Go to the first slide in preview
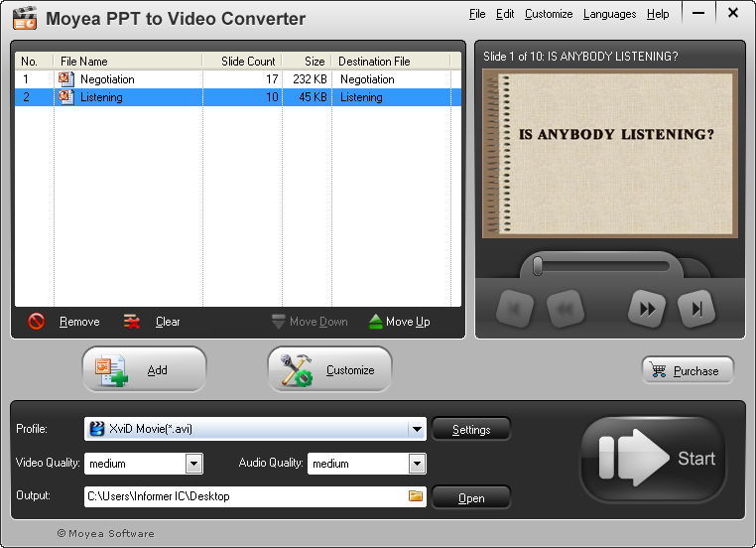The height and width of the screenshot is (548, 756). (515, 308)
